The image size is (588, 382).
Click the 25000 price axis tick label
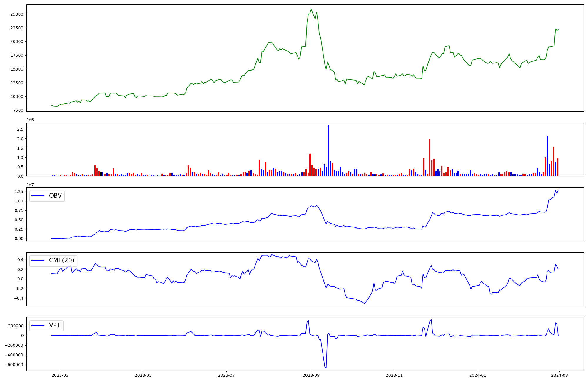[17, 14]
